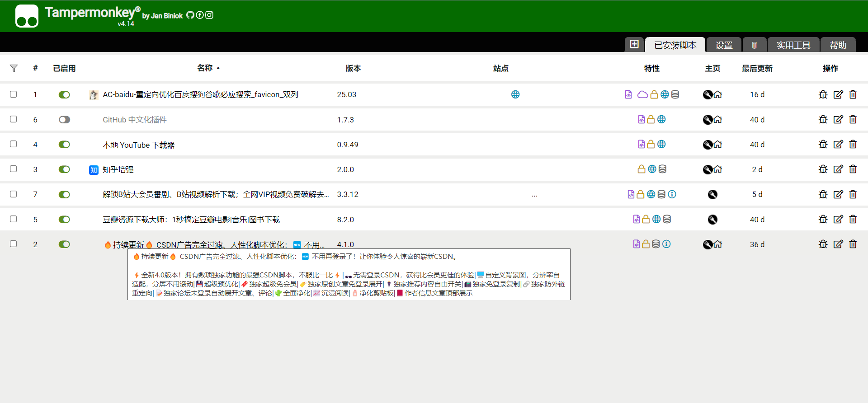Click the filter funnel icon

pos(14,68)
